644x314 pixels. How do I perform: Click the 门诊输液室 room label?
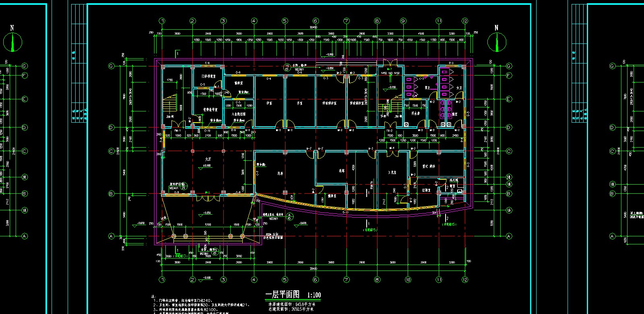[208, 76]
